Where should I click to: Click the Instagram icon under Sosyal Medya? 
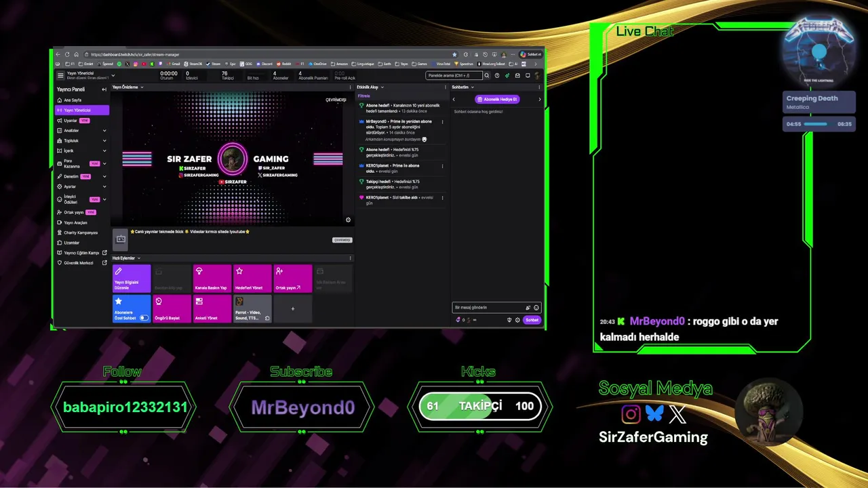click(631, 413)
